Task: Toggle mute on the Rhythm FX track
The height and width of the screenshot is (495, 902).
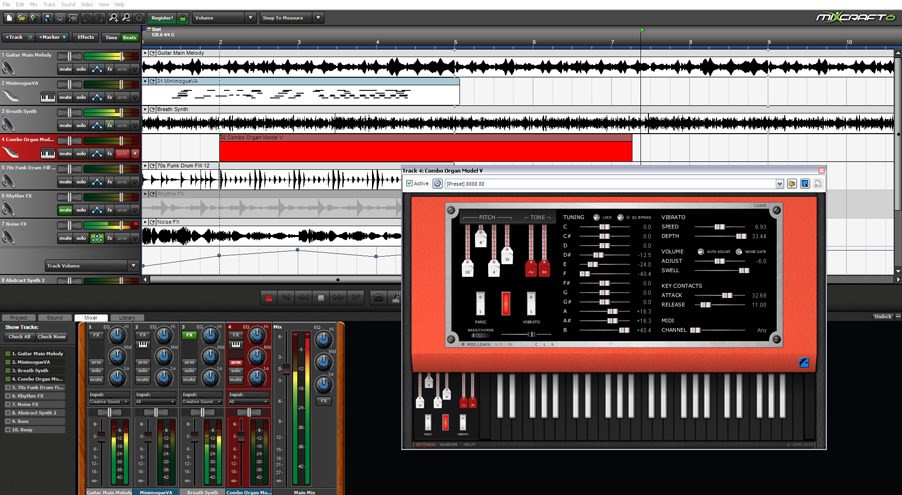Action: [65, 210]
